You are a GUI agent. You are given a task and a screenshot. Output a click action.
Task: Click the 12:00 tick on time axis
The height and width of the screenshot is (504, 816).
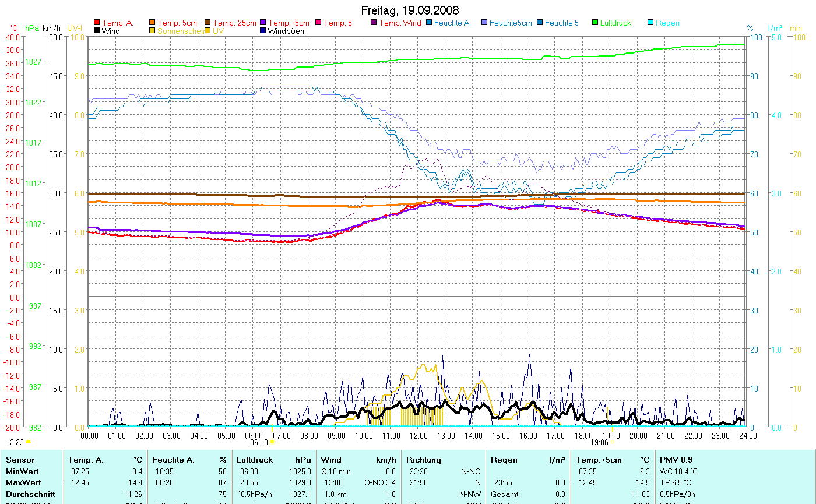pyautogui.click(x=418, y=435)
